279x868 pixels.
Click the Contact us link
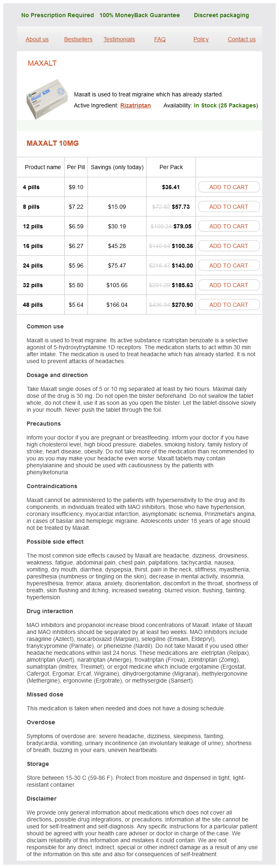click(x=241, y=40)
